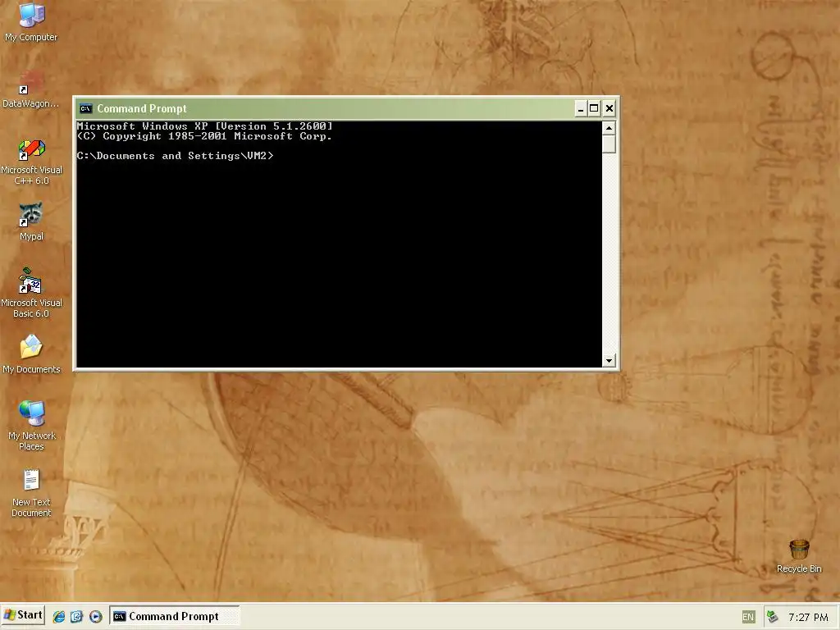
Task: Click Show Desktop Quick Launch icon
Action: coord(76,617)
